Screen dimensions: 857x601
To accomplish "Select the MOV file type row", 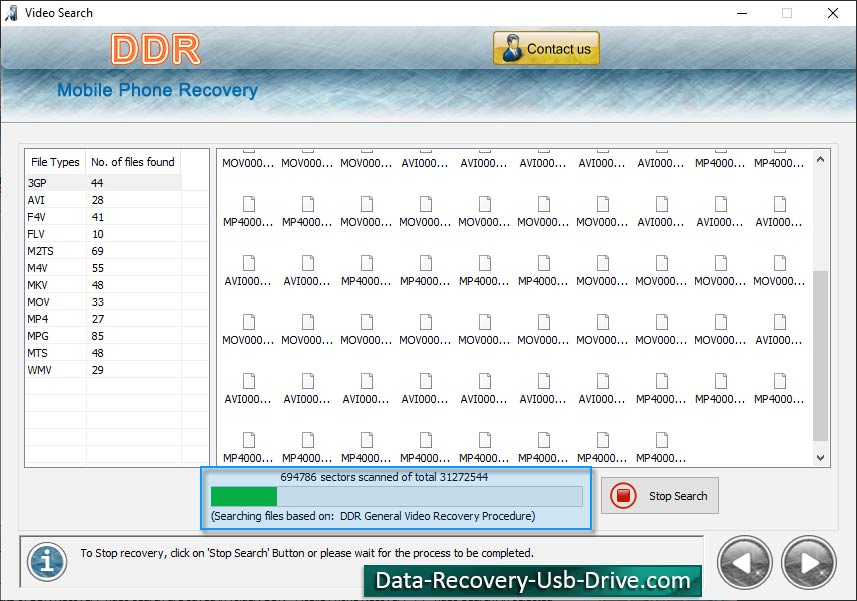I will (x=103, y=302).
